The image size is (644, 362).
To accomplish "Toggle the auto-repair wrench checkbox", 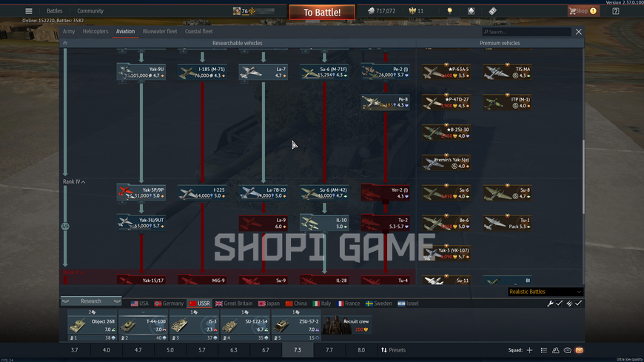I will 559,304.
